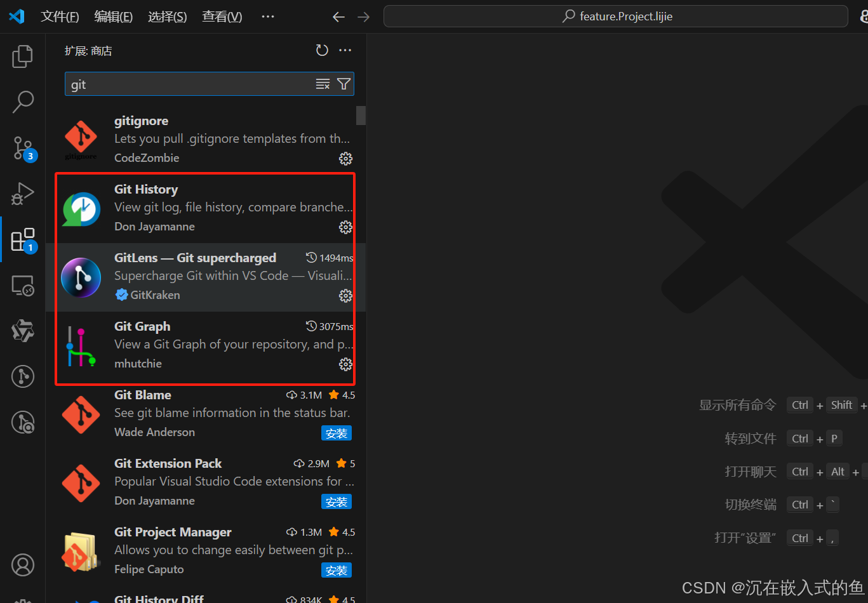This screenshot has width=868, height=603.
Task: Open GitLens Inspect icon in activity bar
Action: 22,422
